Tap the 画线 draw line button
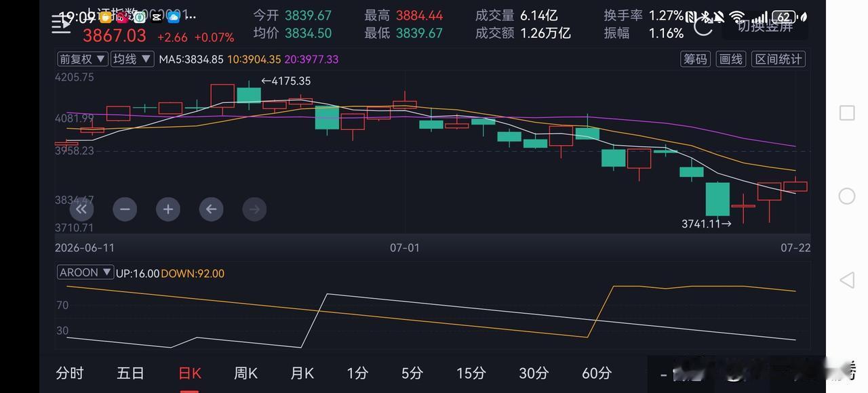 pos(730,59)
